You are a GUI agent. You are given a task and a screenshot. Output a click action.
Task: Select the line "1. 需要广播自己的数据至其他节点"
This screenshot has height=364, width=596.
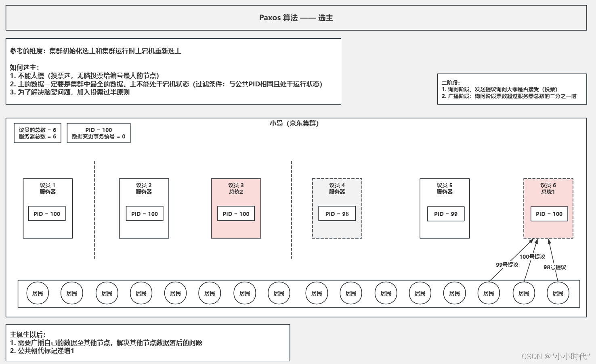point(106,343)
